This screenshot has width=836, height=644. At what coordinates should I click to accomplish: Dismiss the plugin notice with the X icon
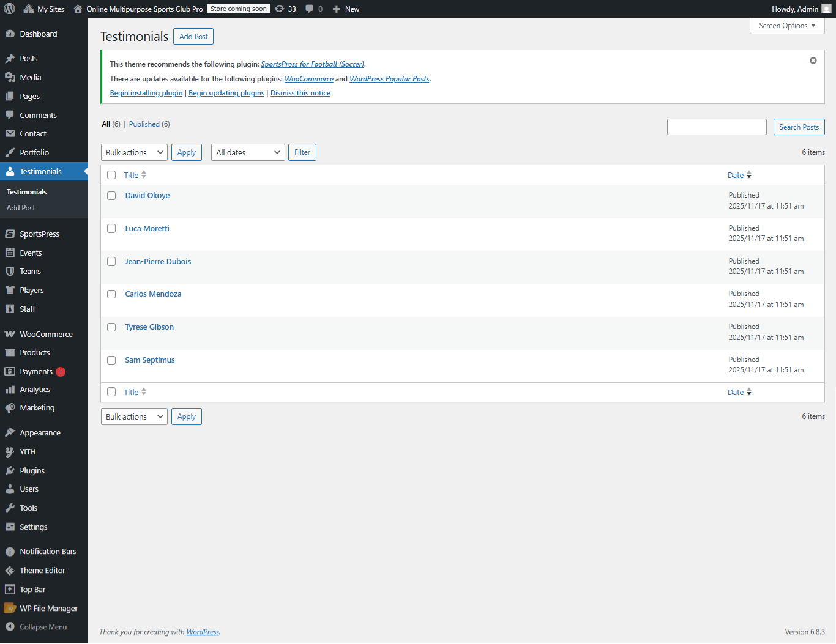click(813, 61)
